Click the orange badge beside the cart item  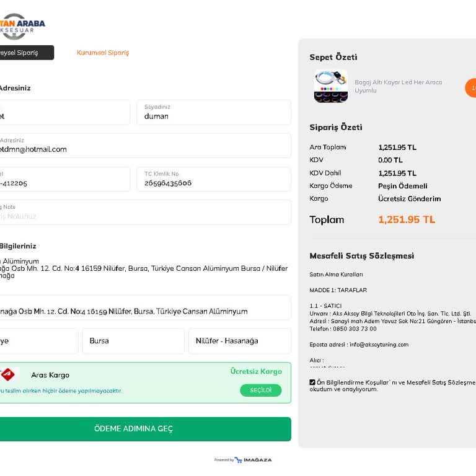click(x=472, y=88)
